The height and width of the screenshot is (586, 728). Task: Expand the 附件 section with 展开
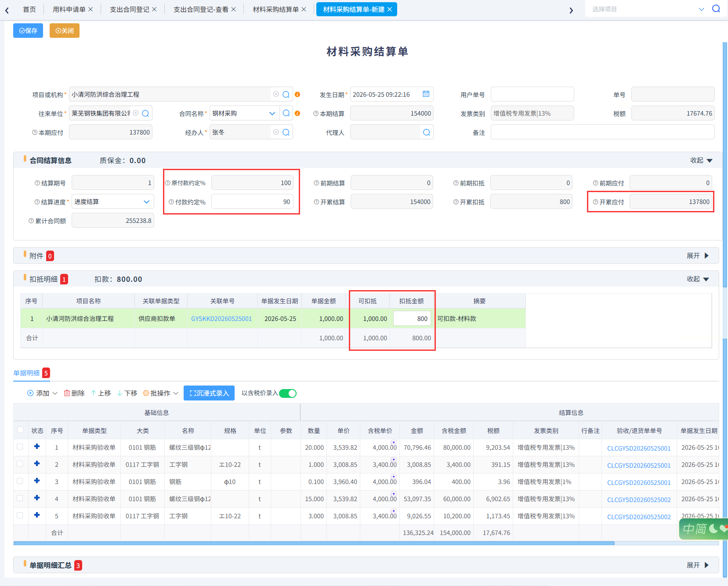[697, 256]
